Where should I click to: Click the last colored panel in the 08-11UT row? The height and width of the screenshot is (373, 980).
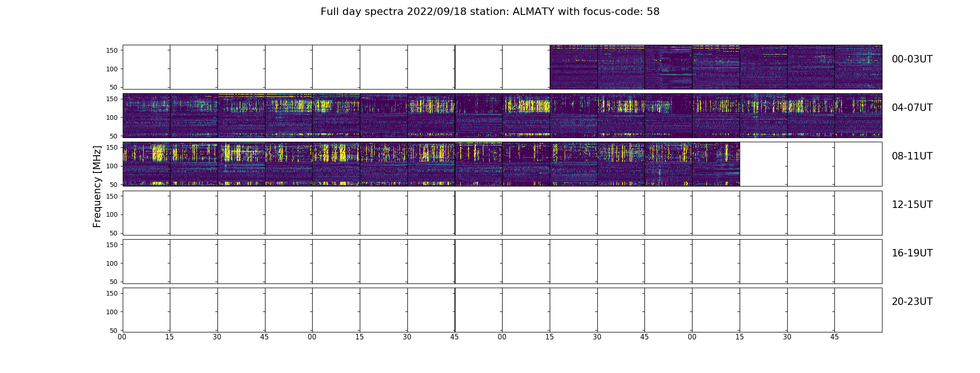[716, 164]
